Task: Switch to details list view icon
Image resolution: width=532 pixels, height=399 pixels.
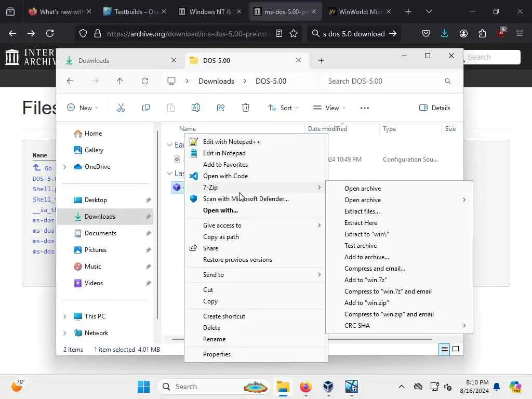Action: point(444,349)
